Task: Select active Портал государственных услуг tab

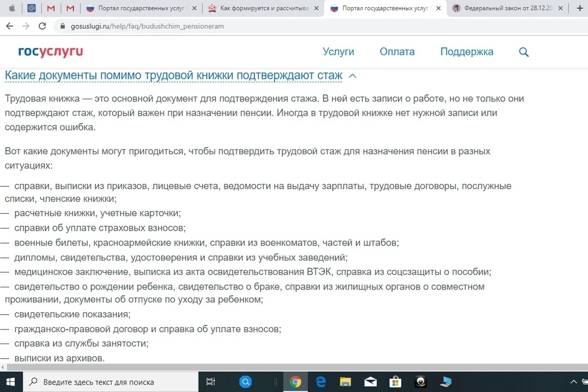Action: point(385,8)
